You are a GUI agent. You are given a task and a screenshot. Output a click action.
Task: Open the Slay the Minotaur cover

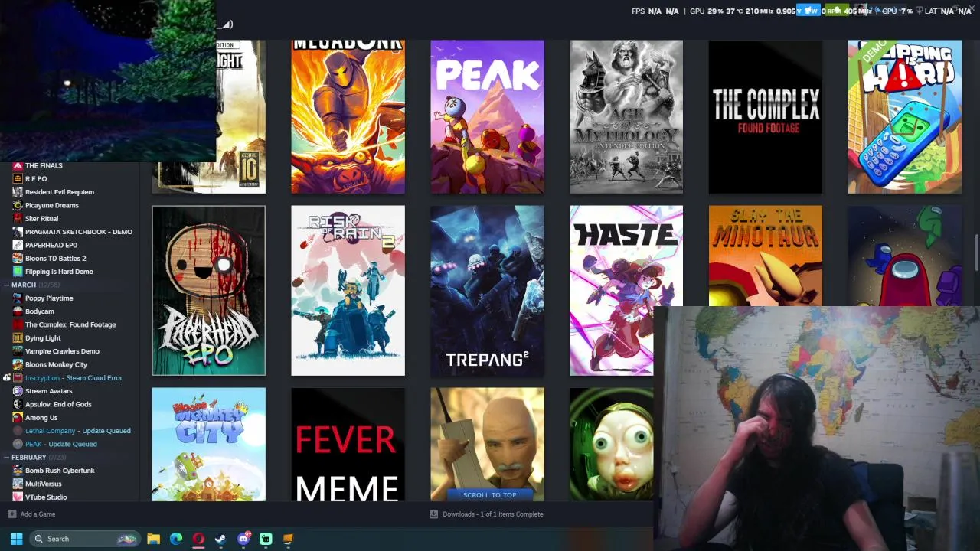click(766, 256)
